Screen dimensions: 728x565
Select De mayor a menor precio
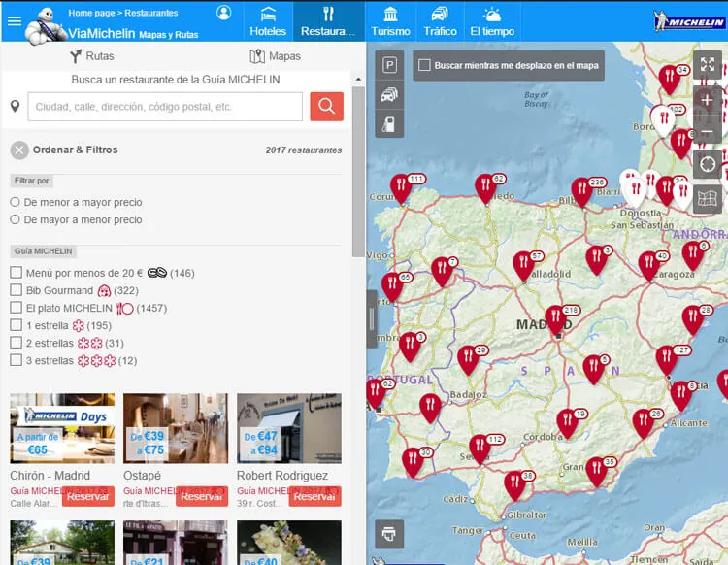(15, 219)
